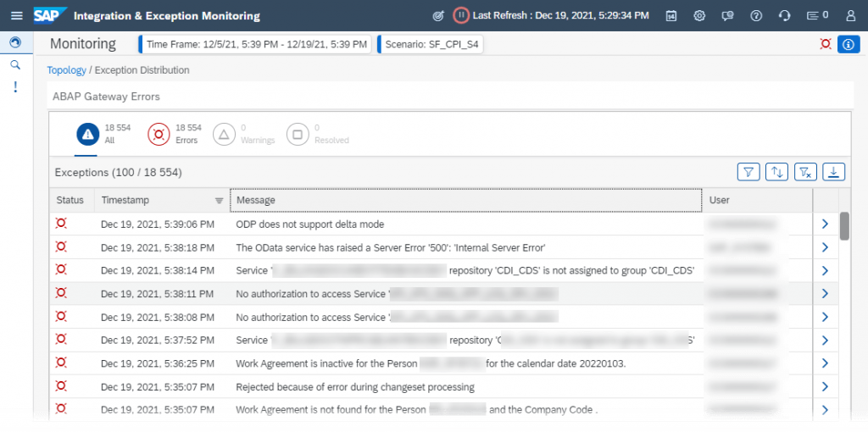Click the red error indicator top right
Image resolution: width=868 pixels, height=432 pixels.
point(826,44)
